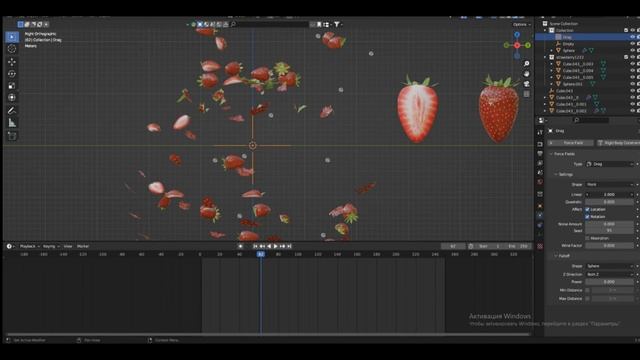Open the timeline Keying menu
The height and width of the screenshot is (360, 640).
[51, 247]
